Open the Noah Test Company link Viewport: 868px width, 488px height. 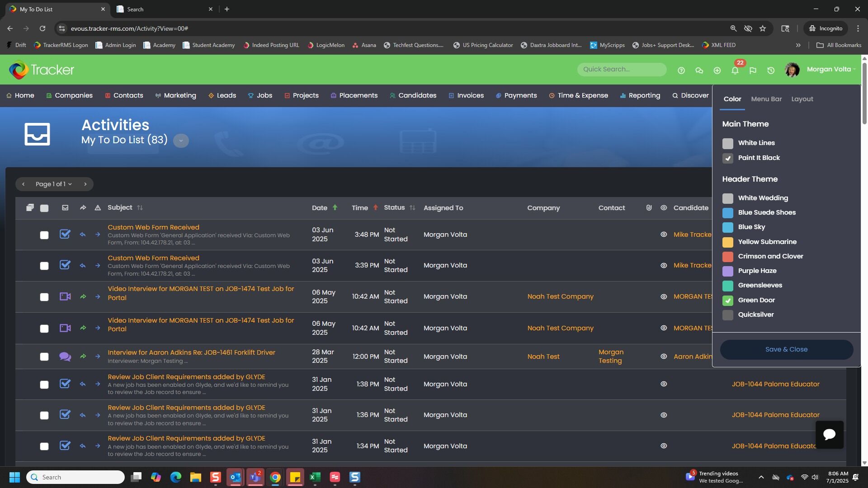click(560, 297)
